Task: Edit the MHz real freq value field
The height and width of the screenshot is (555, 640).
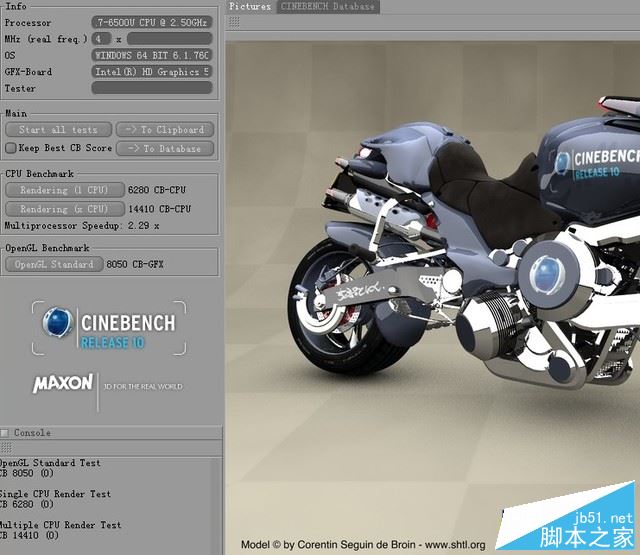Action: click(x=101, y=39)
